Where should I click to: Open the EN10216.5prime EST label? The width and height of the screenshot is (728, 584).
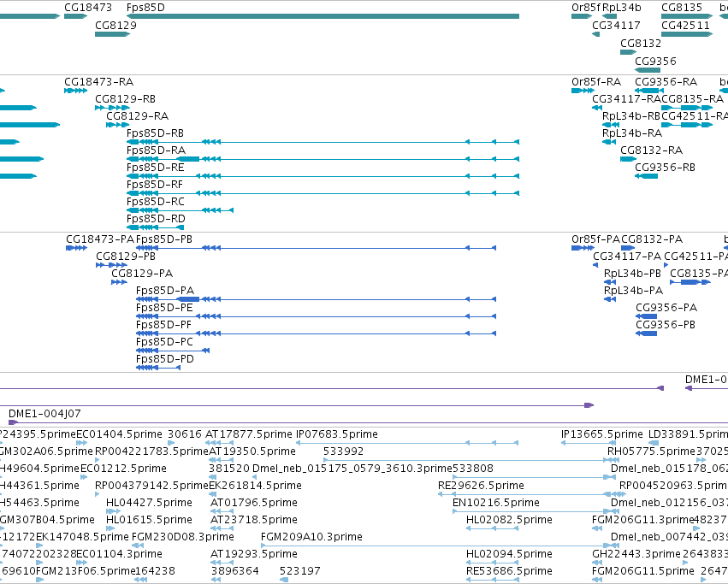[496, 503]
